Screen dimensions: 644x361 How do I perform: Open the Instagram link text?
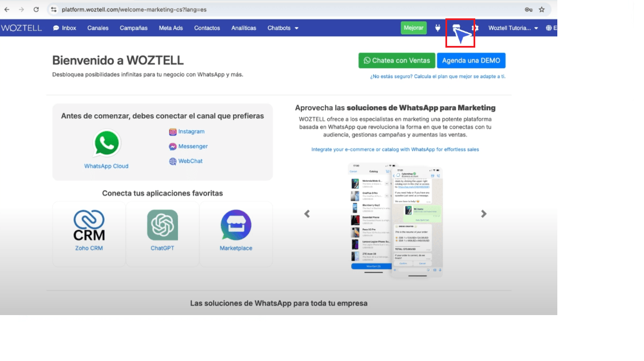tap(191, 131)
